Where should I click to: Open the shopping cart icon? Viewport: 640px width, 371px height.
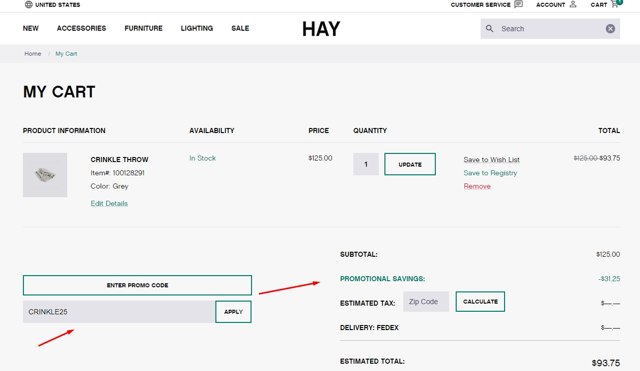616,4
